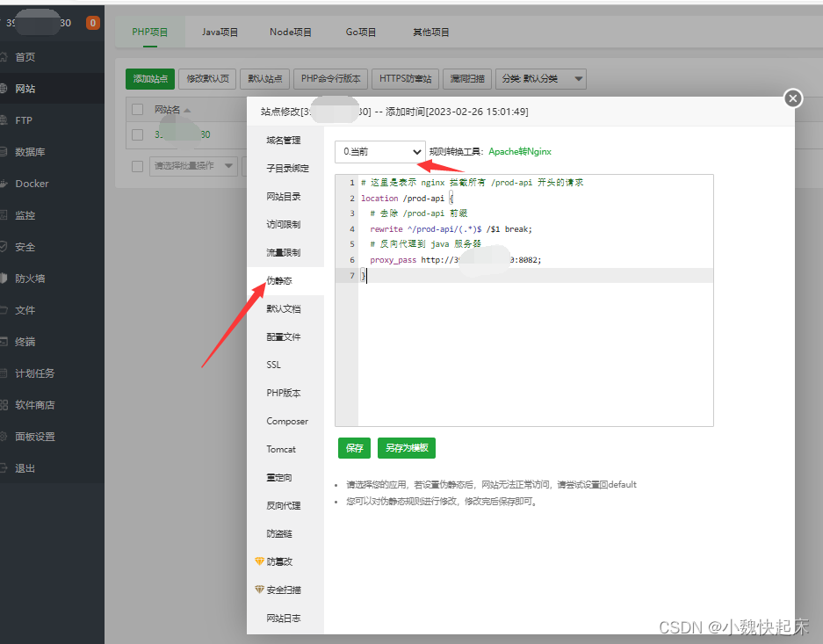823x644 pixels.
Task: Click the location /prod-api line in editor
Action: tap(407, 198)
